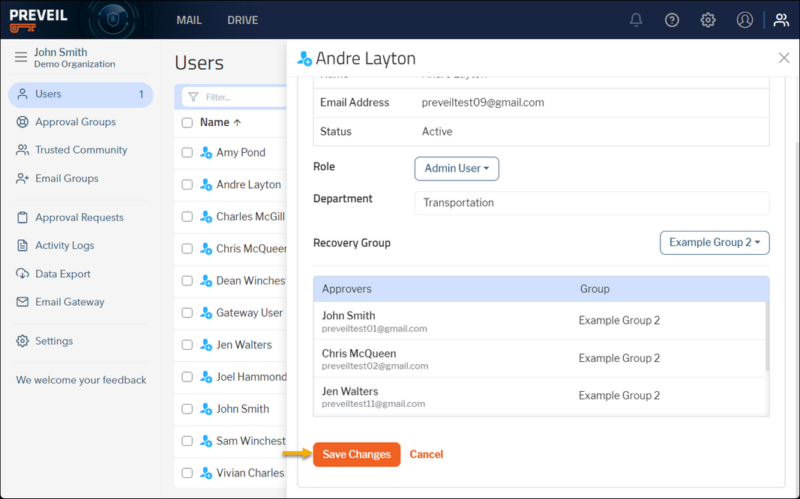Screen dimensions: 800x499
Task: Open the Admin User role dropdown
Action: (x=457, y=168)
